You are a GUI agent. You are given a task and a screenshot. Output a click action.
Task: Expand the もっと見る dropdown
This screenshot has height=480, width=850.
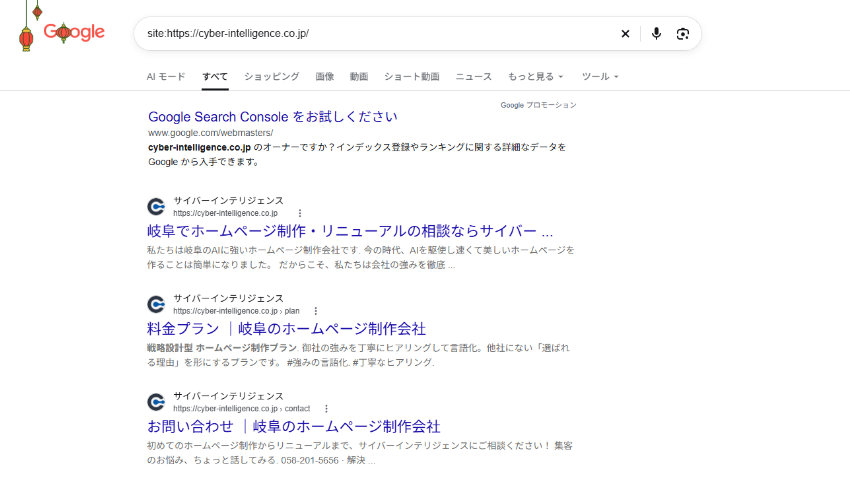pyautogui.click(x=535, y=76)
